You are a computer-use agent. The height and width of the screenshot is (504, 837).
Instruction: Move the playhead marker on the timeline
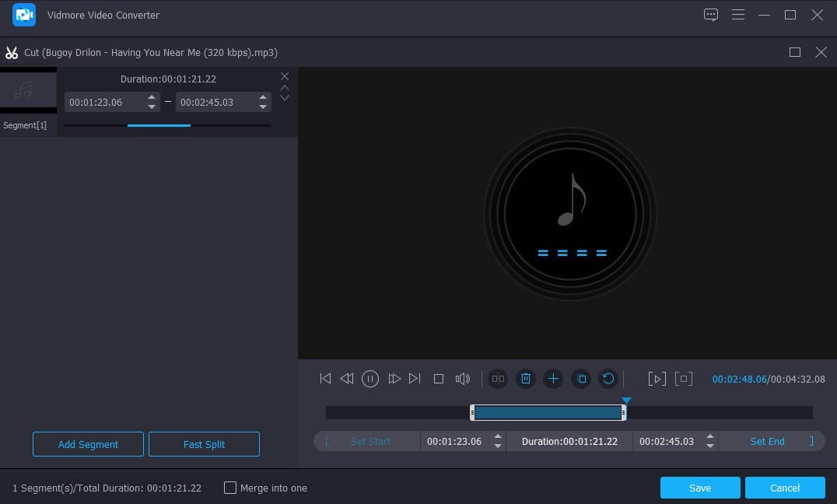626,400
